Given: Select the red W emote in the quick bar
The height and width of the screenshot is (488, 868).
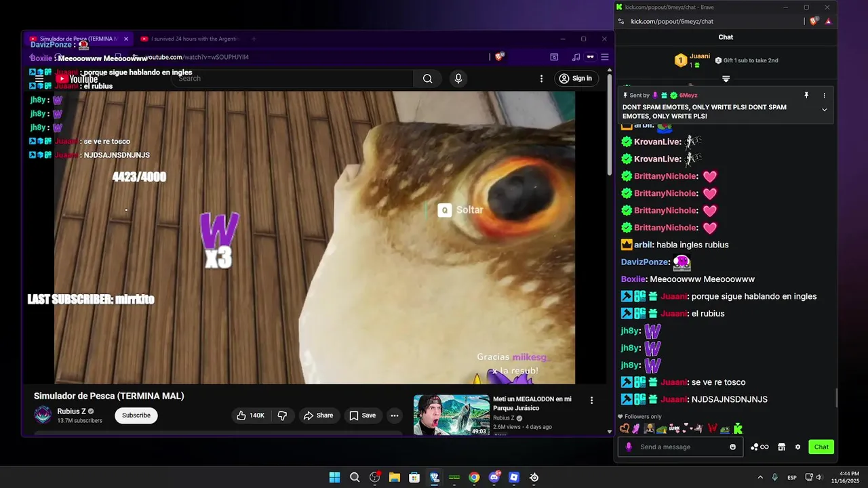Looking at the screenshot, I should [713, 428].
